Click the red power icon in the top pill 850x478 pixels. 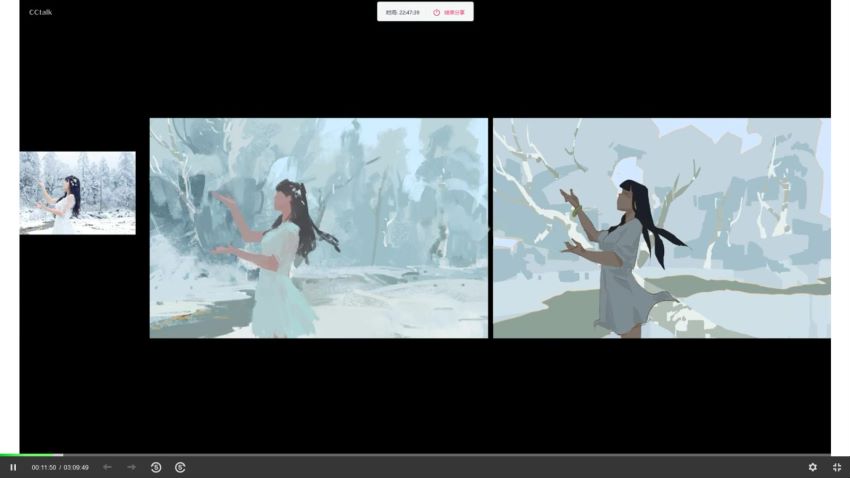click(436, 12)
